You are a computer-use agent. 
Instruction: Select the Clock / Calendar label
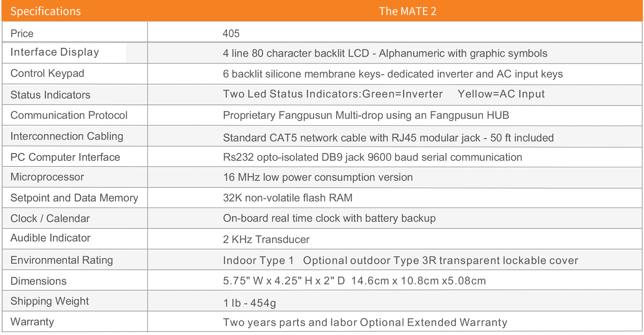(50, 218)
